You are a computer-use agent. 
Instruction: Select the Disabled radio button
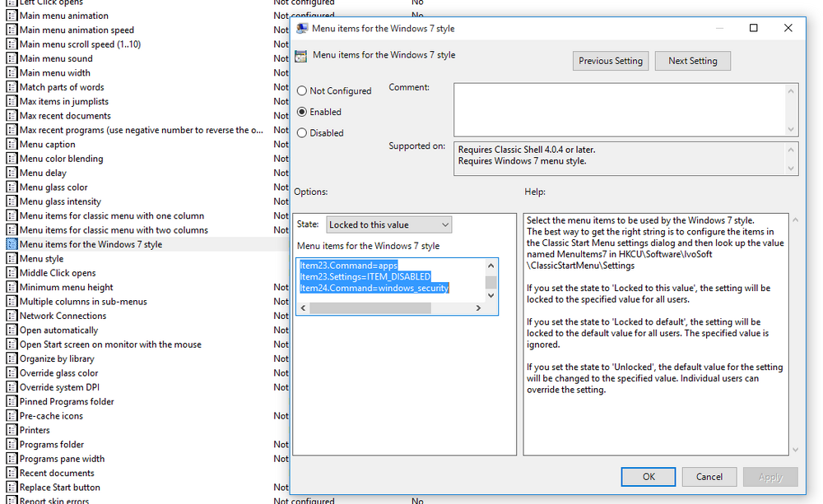pyautogui.click(x=302, y=133)
